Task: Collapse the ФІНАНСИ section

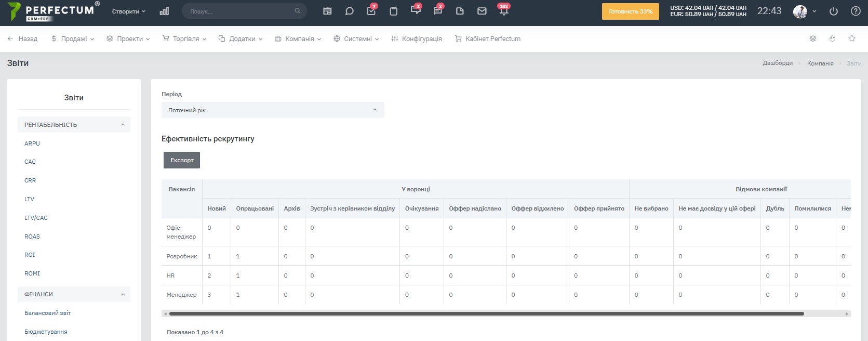Action: pos(74,294)
